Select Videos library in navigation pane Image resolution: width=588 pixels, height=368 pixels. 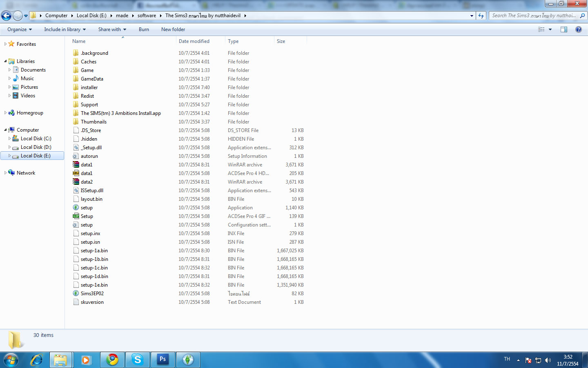(x=28, y=96)
